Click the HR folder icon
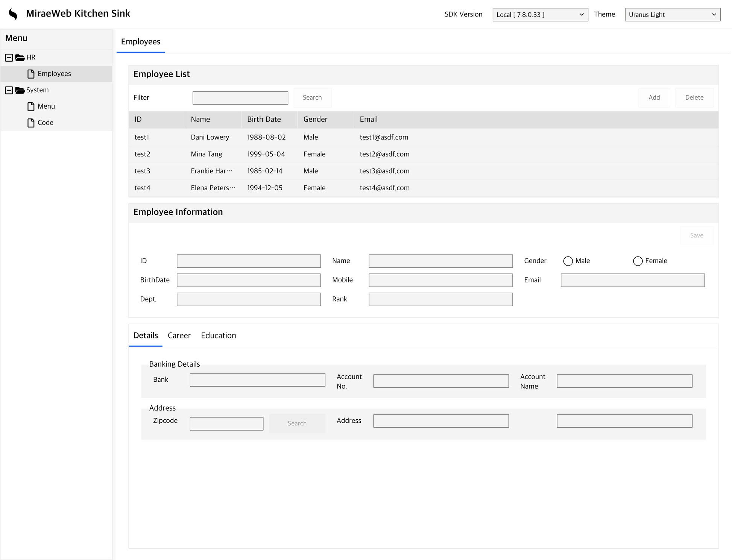 pos(20,58)
